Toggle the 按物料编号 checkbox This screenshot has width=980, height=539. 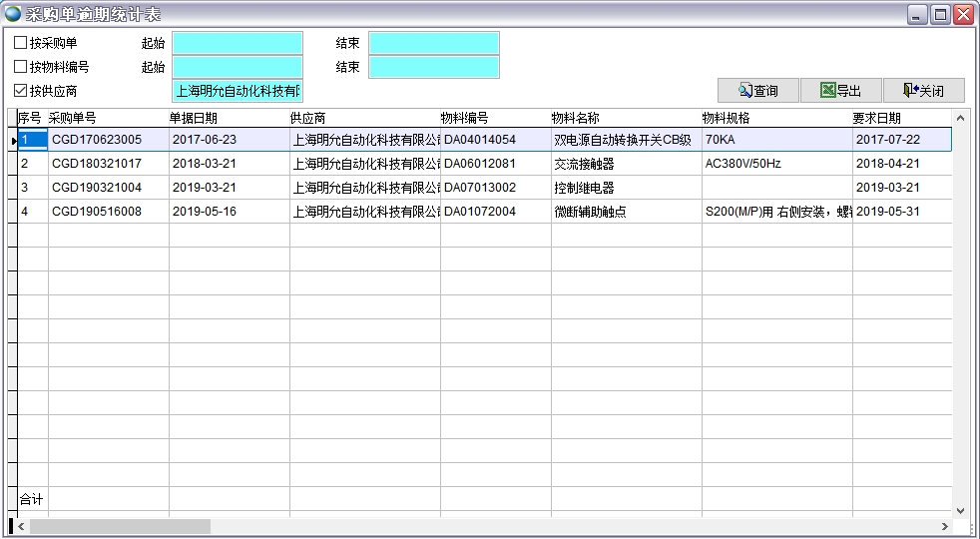(x=21, y=67)
